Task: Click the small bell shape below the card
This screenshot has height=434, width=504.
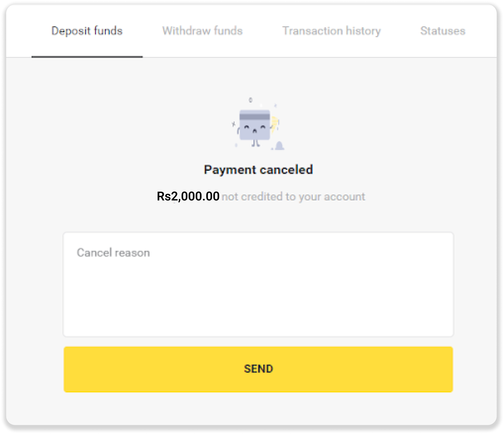Action: click(x=279, y=146)
